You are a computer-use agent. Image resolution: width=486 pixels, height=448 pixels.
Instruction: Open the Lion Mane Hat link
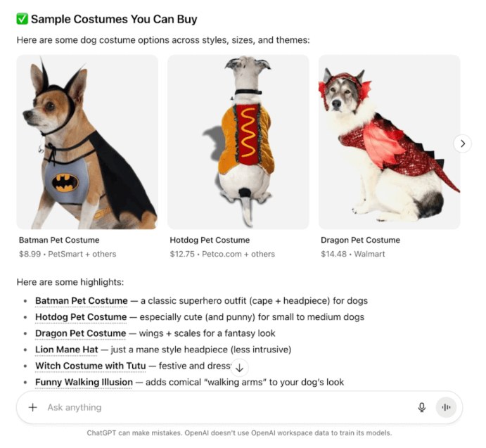pyautogui.click(x=67, y=350)
